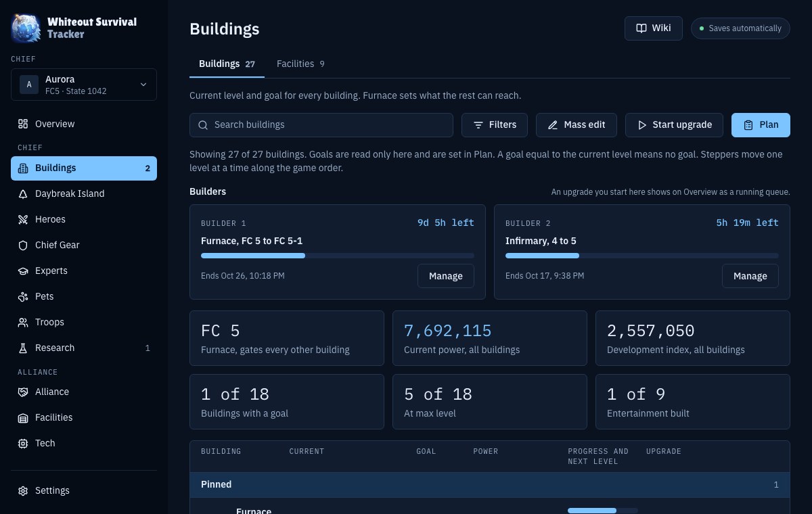This screenshot has width=812, height=514.
Task: Collapse the Pinned group row
Action: (490, 485)
